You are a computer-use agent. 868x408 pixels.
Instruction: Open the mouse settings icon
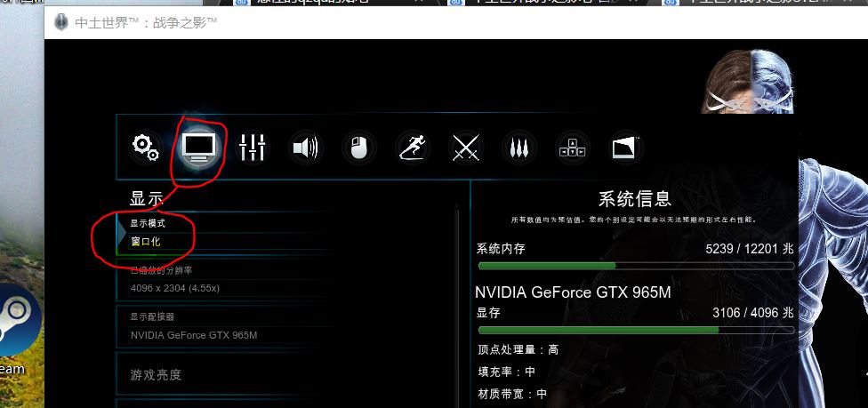[358, 148]
